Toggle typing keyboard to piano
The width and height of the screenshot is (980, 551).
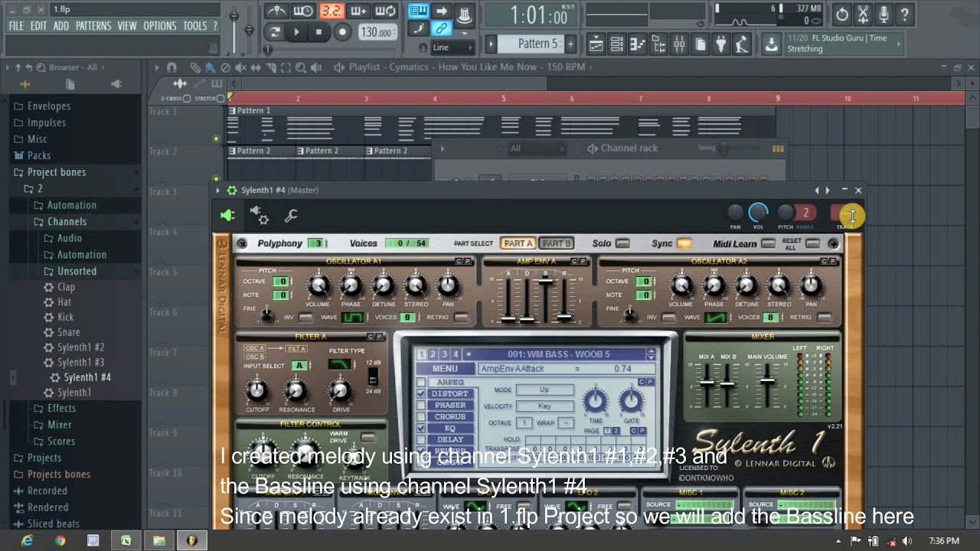click(x=418, y=11)
